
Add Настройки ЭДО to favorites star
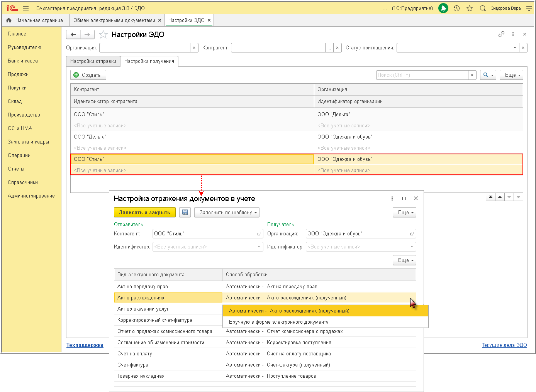pyautogui.click(x=103, y=35)
